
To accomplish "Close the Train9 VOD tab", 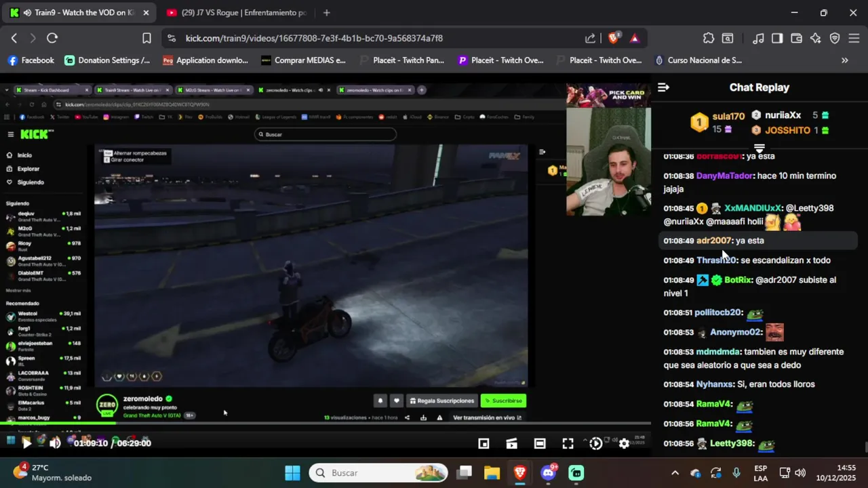I will (x=145, y=13).
